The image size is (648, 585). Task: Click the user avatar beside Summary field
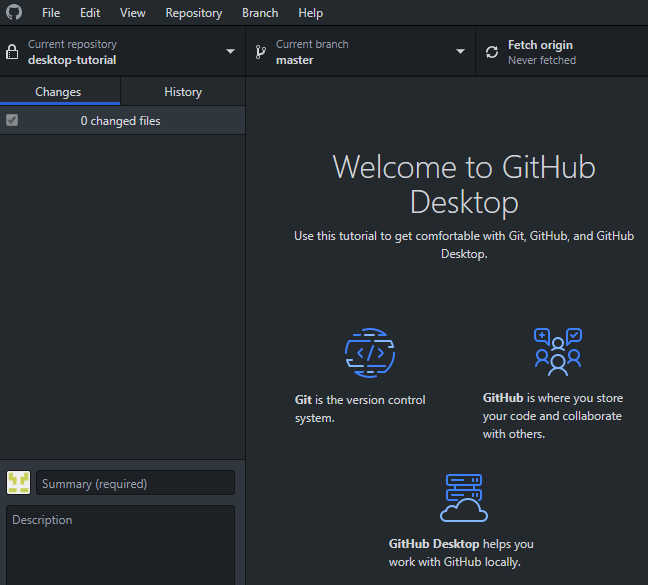(x=18, y=482)
